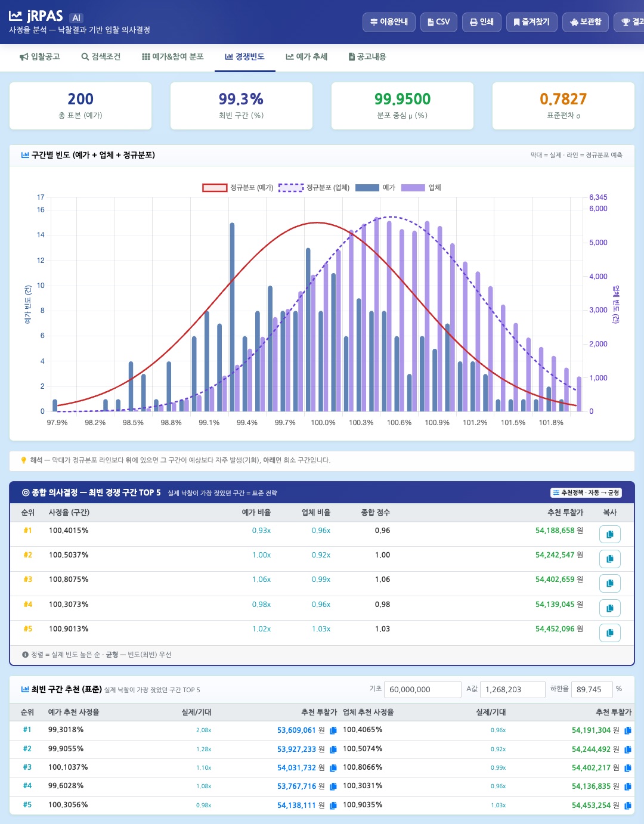Click the 분포 중심 value 99.9500
This screenshot has height=824, width=644.
tap(402, 99)
